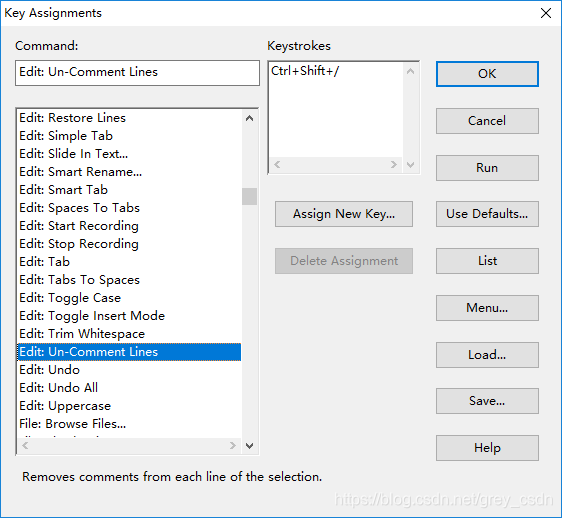Click the Keystrokes box scroll-up arrow
Screen dimensions: 562x518
(410, 71)
